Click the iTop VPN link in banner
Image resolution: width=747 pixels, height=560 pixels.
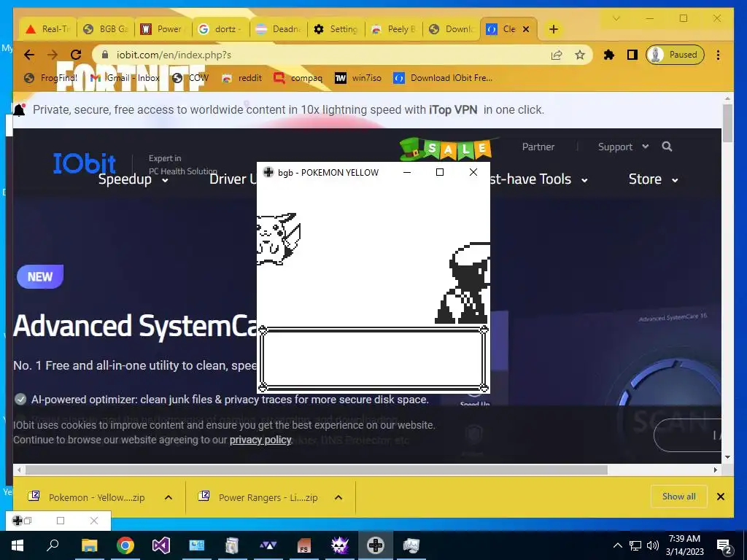coord(453,110)
